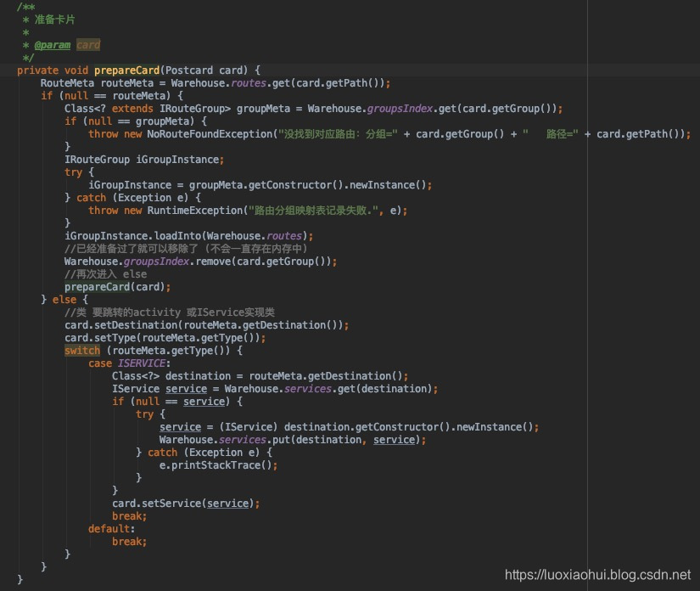This screenshot has width=700, height=591.
Task: Click the ISERVICE case label
Action: (x=142, y=363)
